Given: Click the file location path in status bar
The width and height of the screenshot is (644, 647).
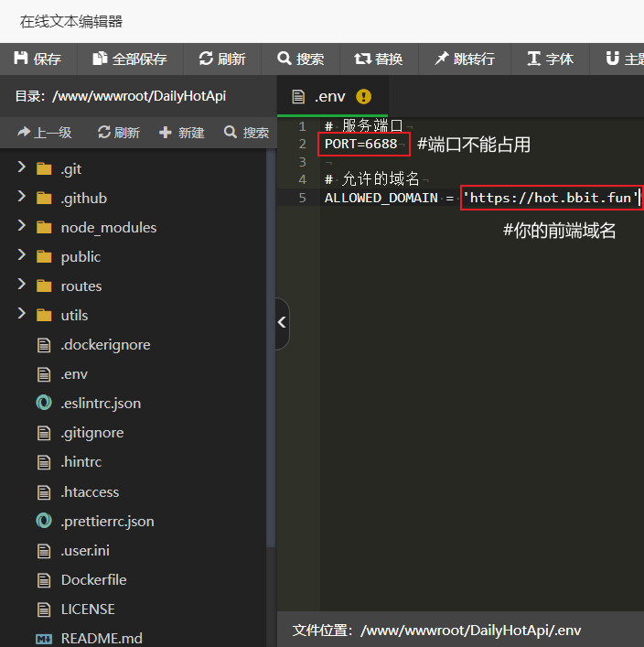Looking at the screenshot, I should coord(471,631).
